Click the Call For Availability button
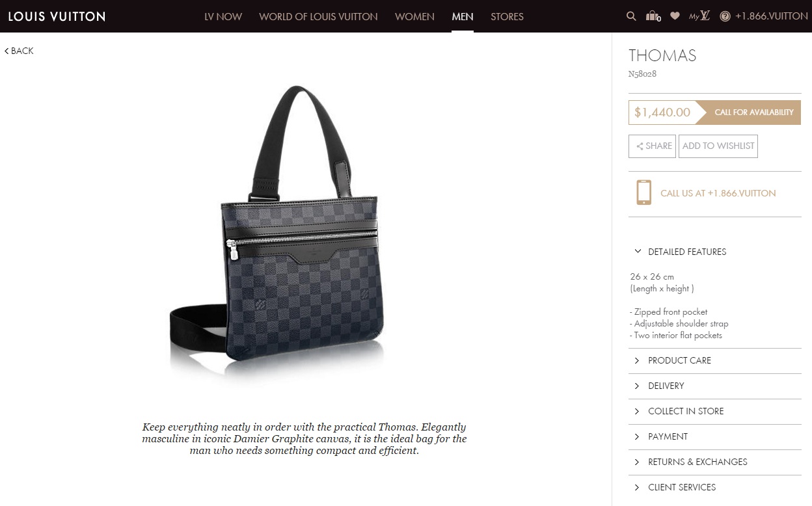This screenshot has height=506, width=812. 749,113
